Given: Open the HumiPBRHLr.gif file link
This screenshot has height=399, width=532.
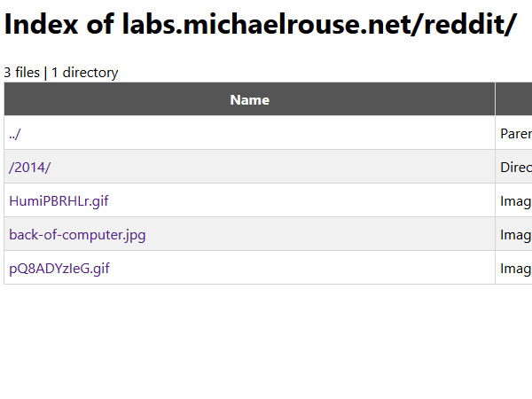Looking at the screenshot, I should 59,201.
